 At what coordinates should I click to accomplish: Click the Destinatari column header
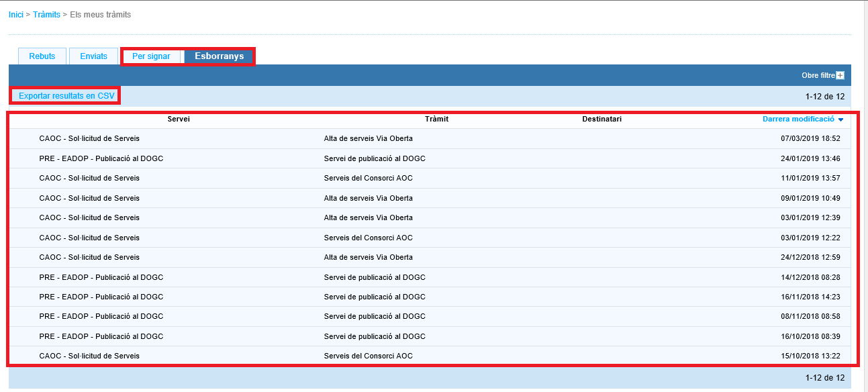(601, 119)
